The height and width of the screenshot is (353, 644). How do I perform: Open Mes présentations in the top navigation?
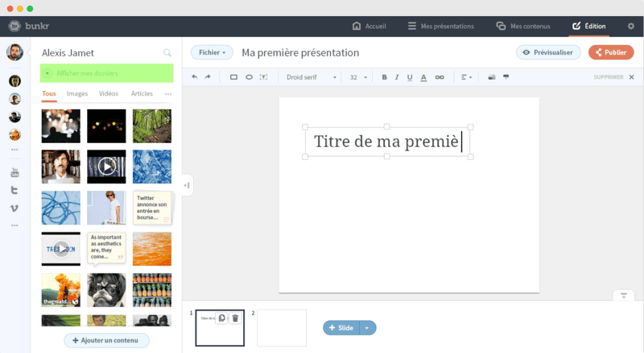coord(441,26)
